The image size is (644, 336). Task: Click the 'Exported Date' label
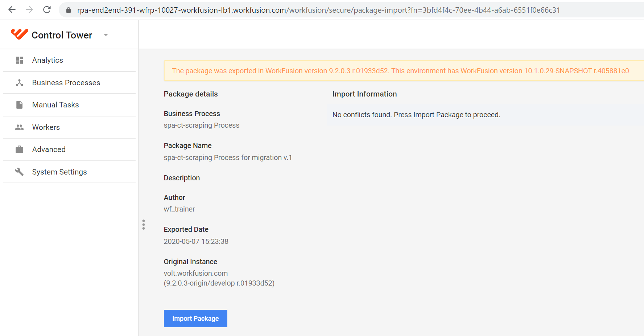(x=186, y=229)
